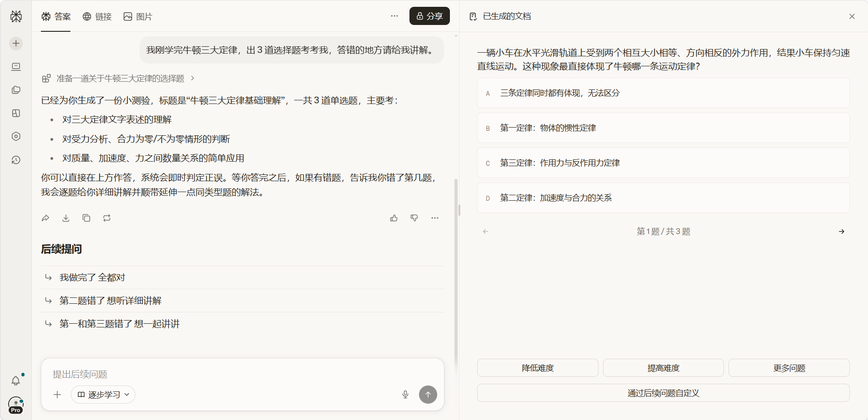Select follow-up 我做完了 全都对
This screenshot has height=420, width=868.
pyautogui.click(x=242, y=277)
